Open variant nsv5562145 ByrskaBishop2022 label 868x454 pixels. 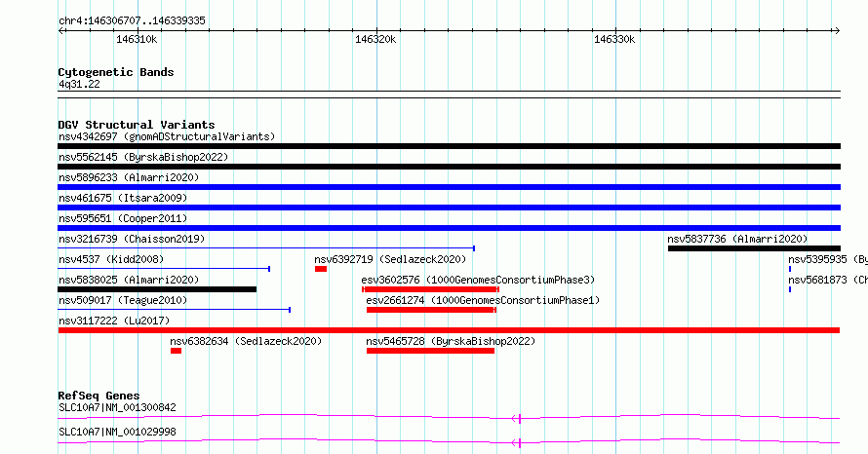pos(143,157)
